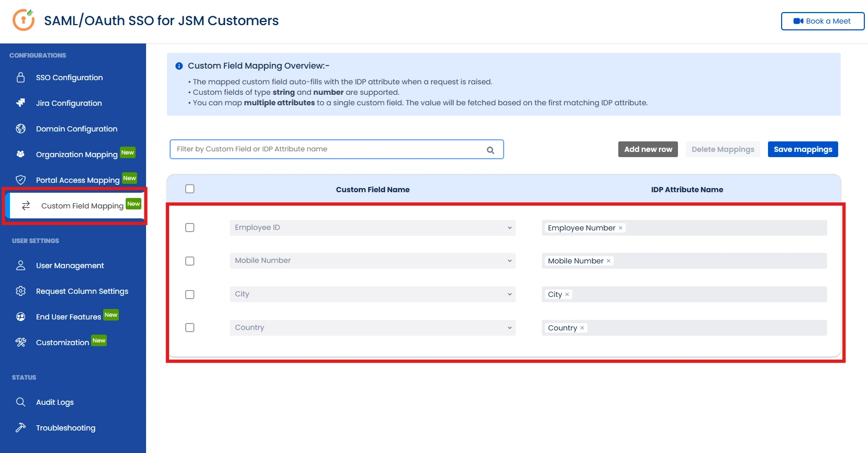Open the Mobile Number custom field dropdown
Viewport: 868px width, 453px height.
click(x=373, y=261)
